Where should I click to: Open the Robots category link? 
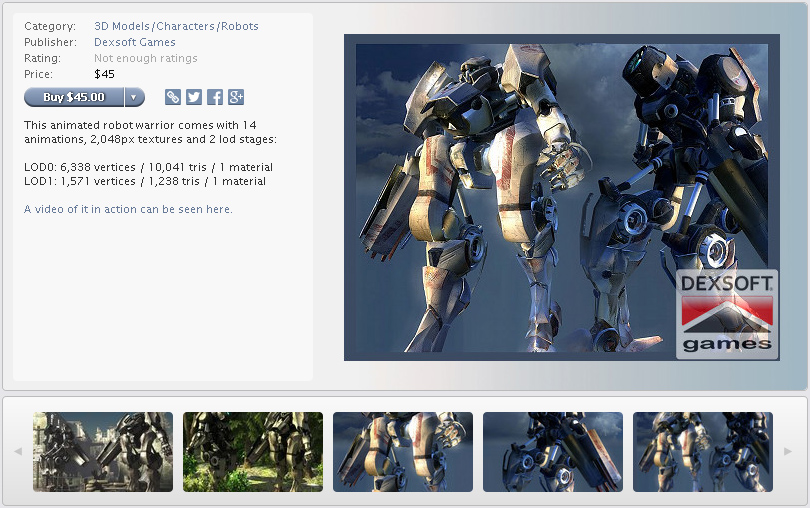(x=240, y=26)
